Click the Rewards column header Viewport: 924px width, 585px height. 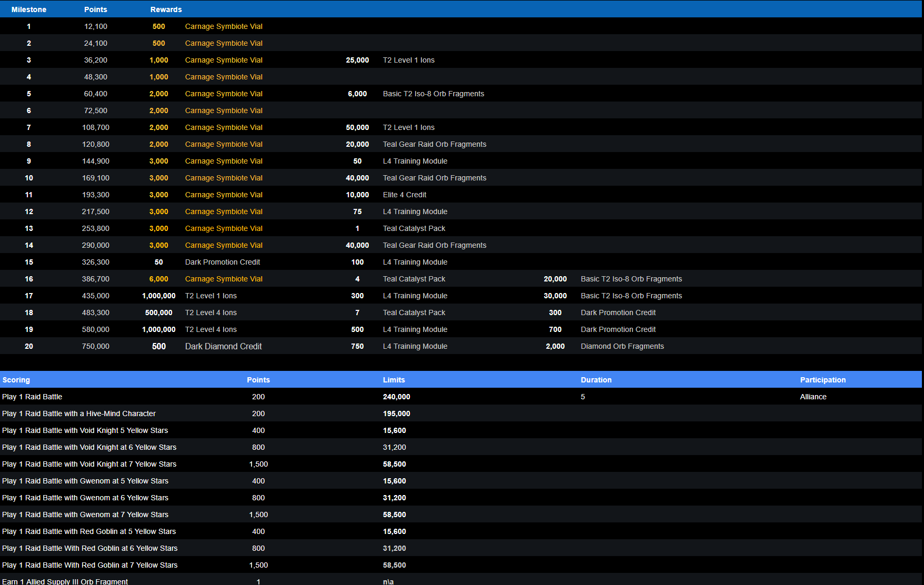click(x=166, y=9)
